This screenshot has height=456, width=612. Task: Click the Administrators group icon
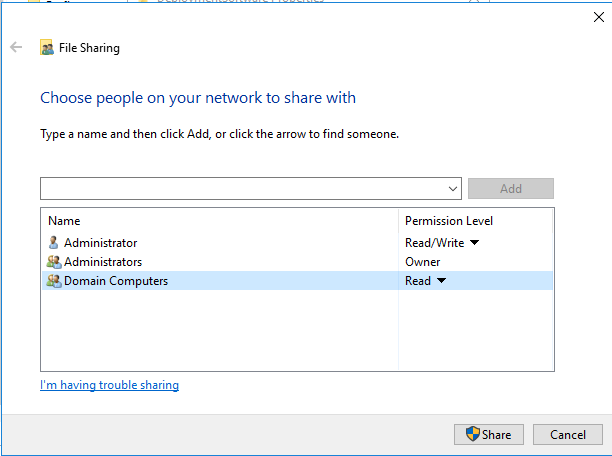[x=53, y=262]
